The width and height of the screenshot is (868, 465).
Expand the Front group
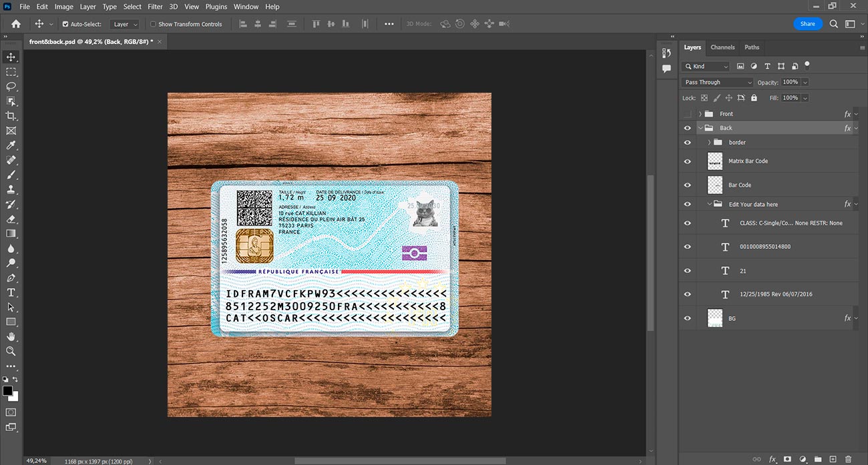tap(700, 114)
